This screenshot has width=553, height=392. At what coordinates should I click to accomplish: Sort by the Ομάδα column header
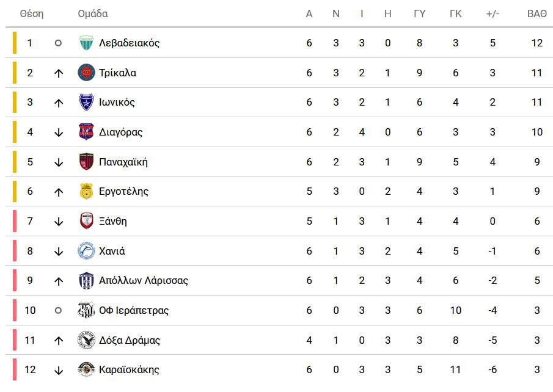(x=93, y=14)
